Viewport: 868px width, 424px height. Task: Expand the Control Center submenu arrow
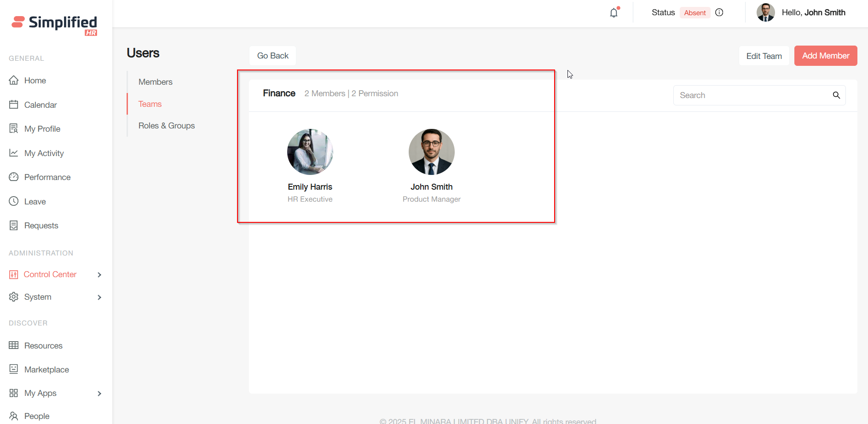(99, 275)
